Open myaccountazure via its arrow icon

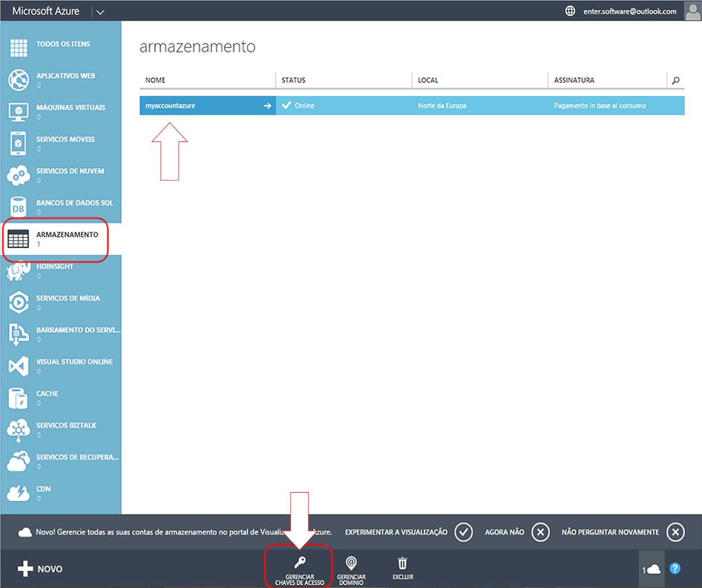tap(268, 106)
